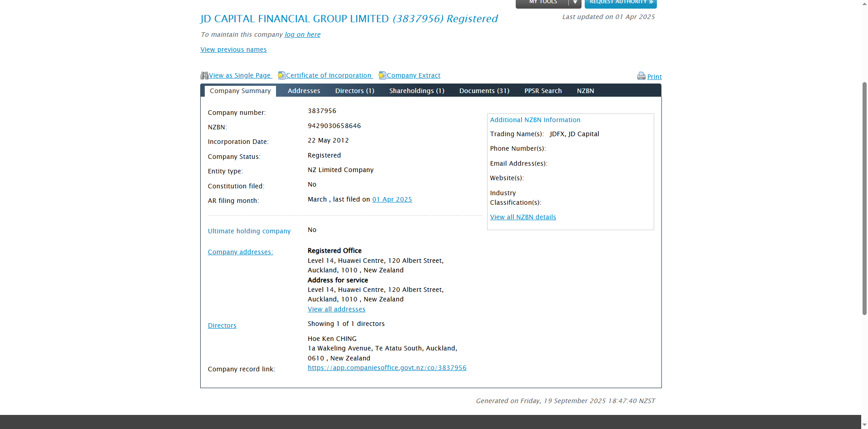Screen dimensions: 868x429
Task: Click the Ultimate holding company label
Action: (x=249, y=231)
